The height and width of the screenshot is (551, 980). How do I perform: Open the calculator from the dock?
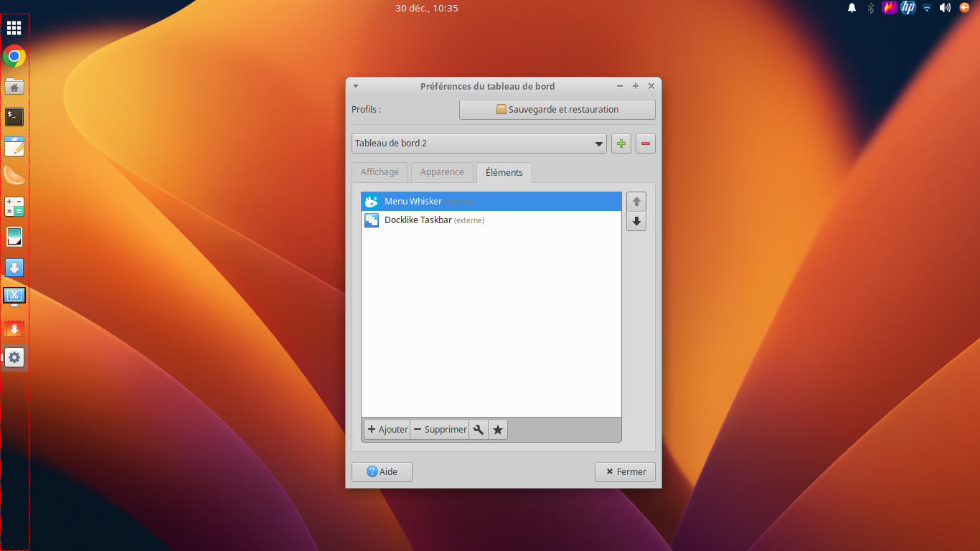[14, 207]
